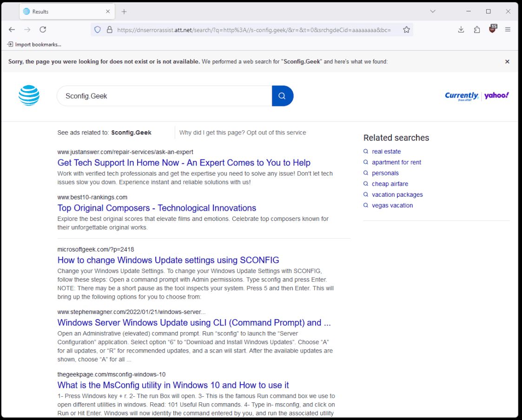Open a new tab with plus button
The width and height of the screenshot is (522, 420).
(124, 12)
